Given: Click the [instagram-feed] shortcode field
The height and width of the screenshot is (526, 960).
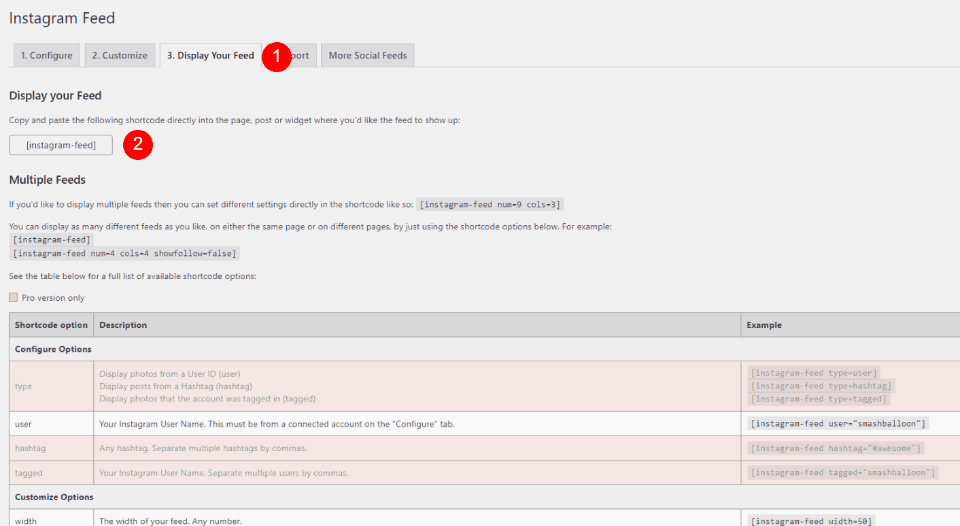Looking at the screenshot, I should point(61,145).
